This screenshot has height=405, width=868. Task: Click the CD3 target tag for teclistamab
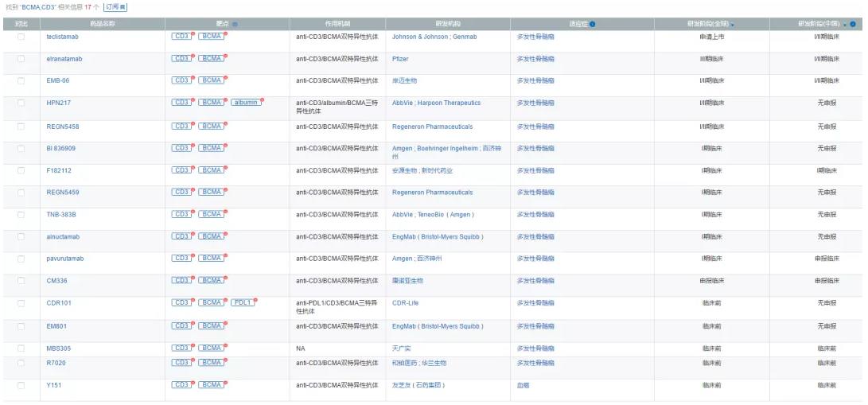coord(181,37)
